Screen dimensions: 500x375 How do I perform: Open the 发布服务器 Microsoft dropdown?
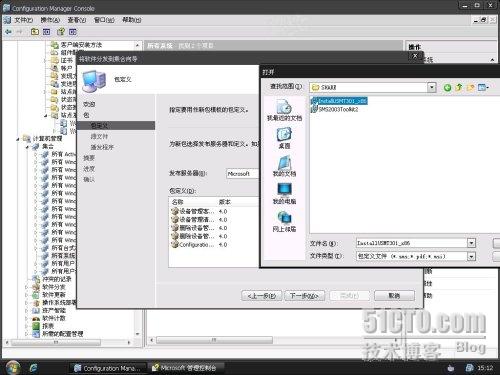(x=243, y=174)
